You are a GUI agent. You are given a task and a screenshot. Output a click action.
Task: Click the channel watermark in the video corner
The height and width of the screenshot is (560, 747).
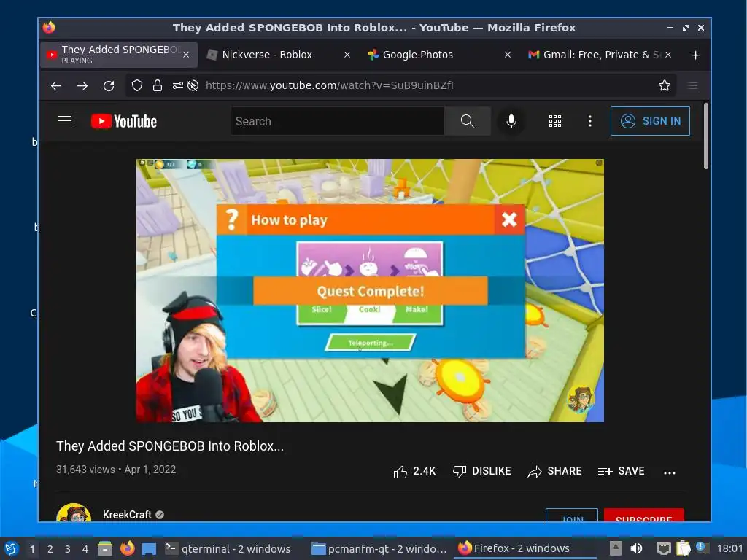tap(581, 398)
